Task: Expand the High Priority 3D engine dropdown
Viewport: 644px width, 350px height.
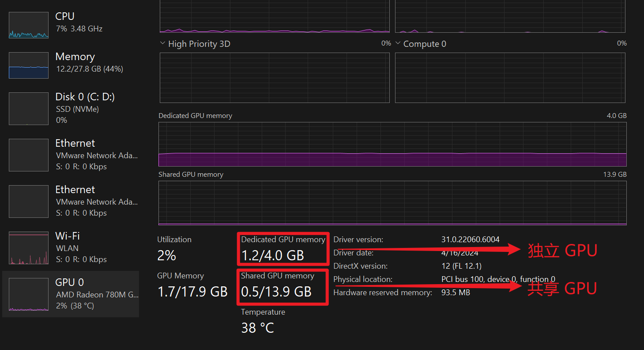Action: coord(162,44)
